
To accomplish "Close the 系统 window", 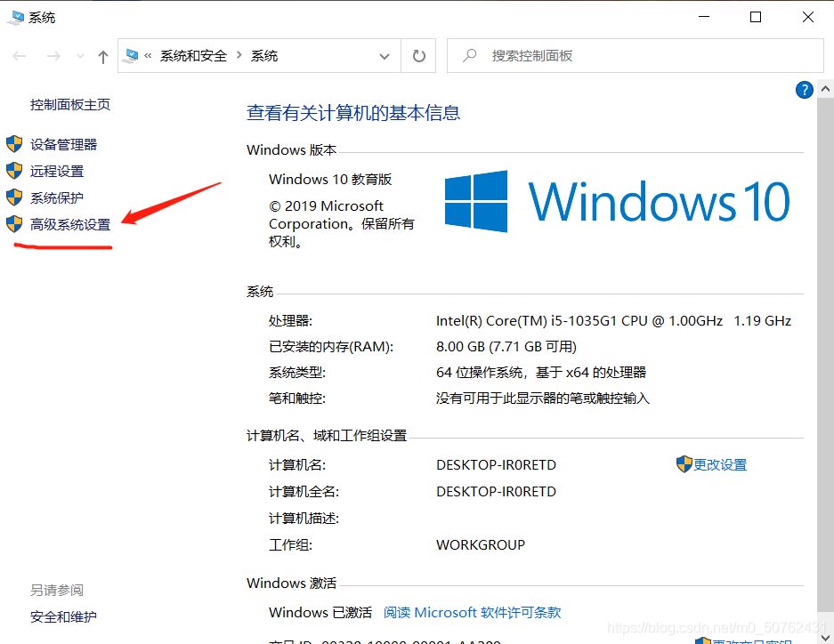I will (807, 17).
